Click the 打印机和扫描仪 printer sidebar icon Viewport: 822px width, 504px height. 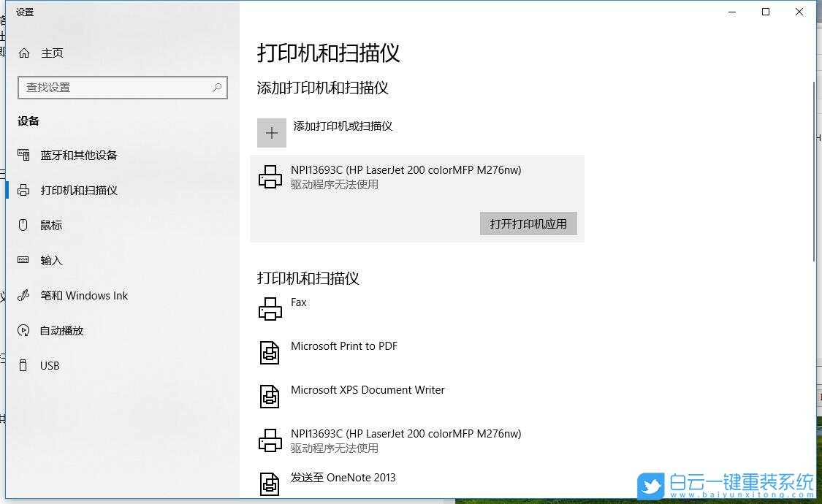click(24, 190)
